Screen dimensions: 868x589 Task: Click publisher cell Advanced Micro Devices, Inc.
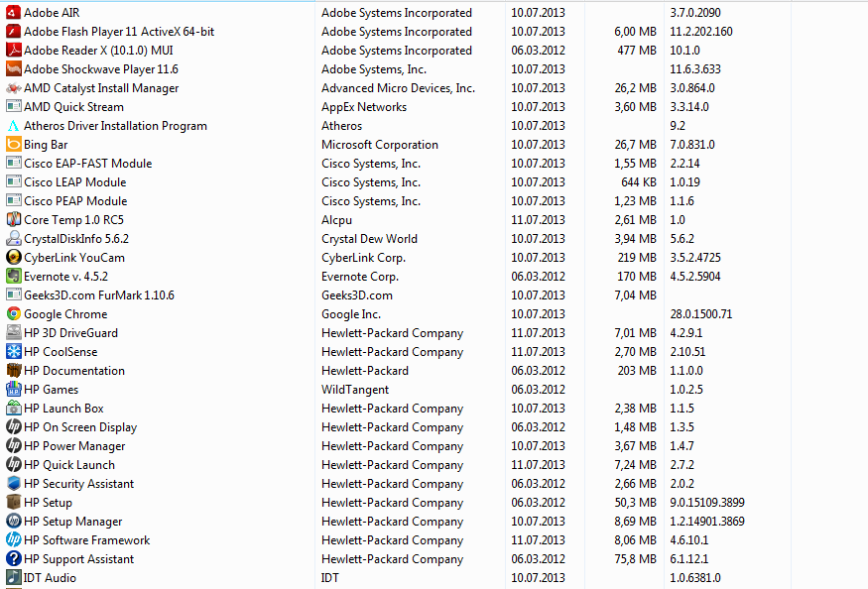(398, 88)
